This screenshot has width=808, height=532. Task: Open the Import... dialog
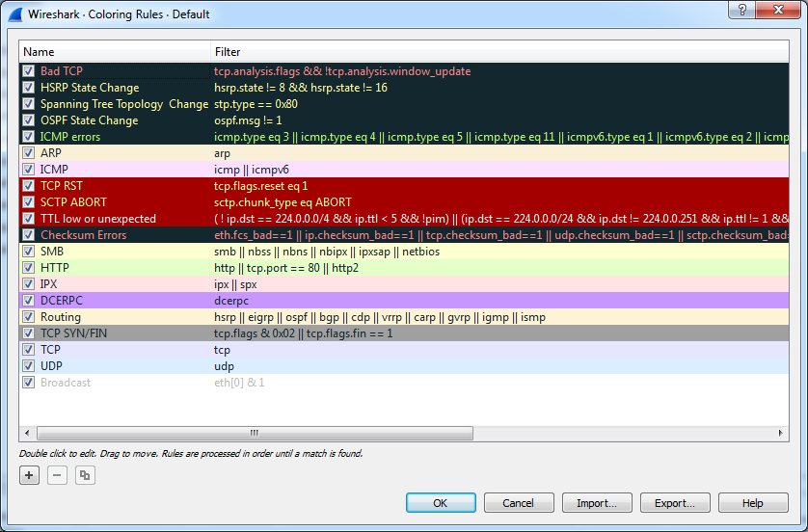click(x=597, y=503)
